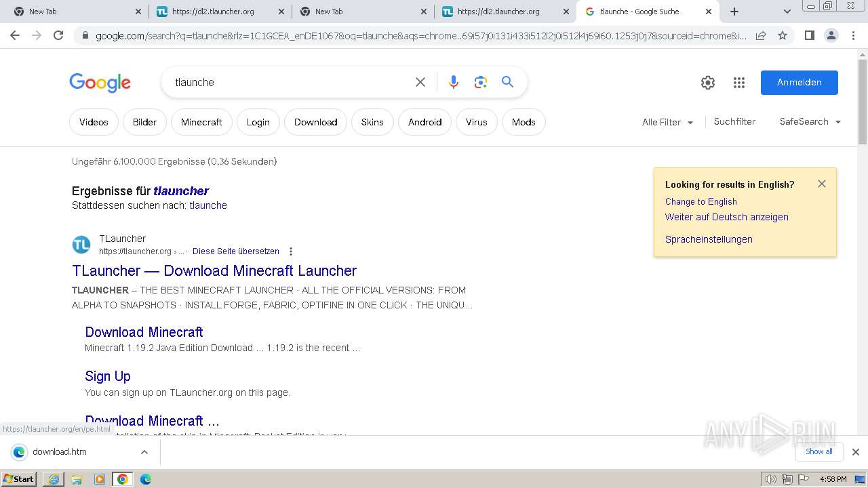The height and width of the screenshot is (488, 868).
Task: Open Google settings gear
Action: tap(708, 83)
